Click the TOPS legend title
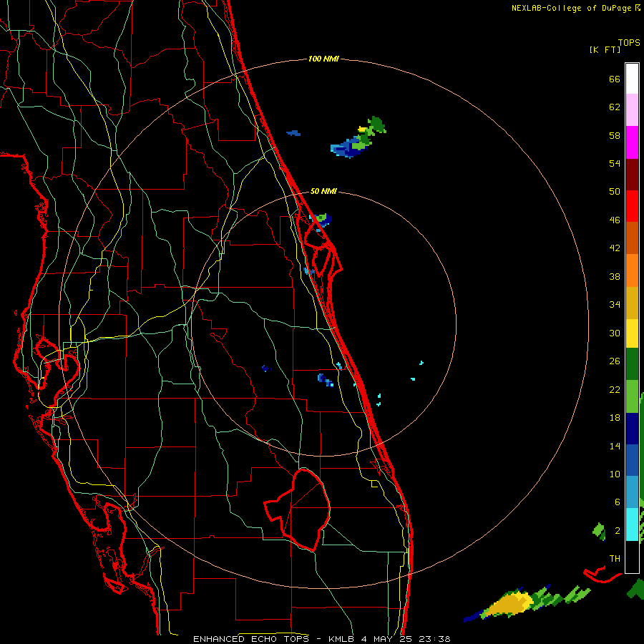Viewport: 644px width, 644px height. coord(629,42)
